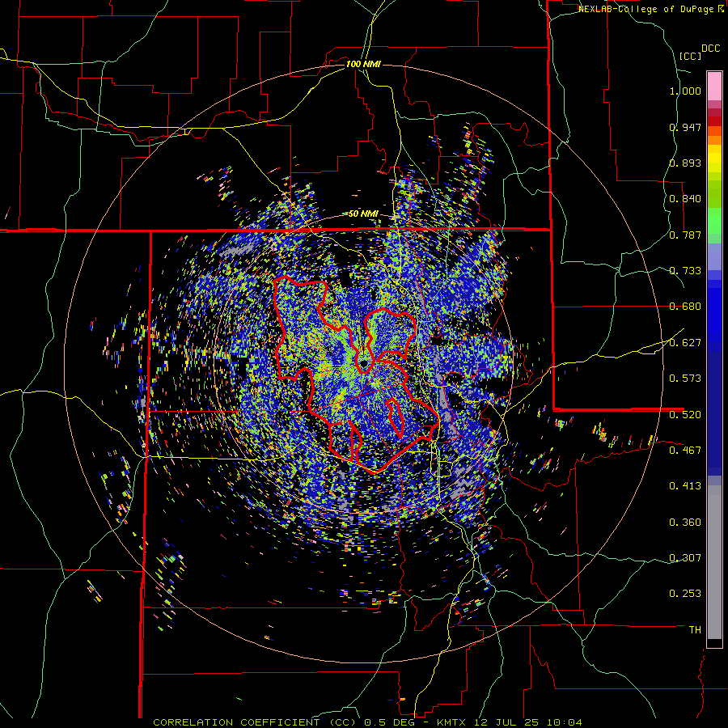
Task: Select the 0.893 scale value
Action: click(685, 163)
